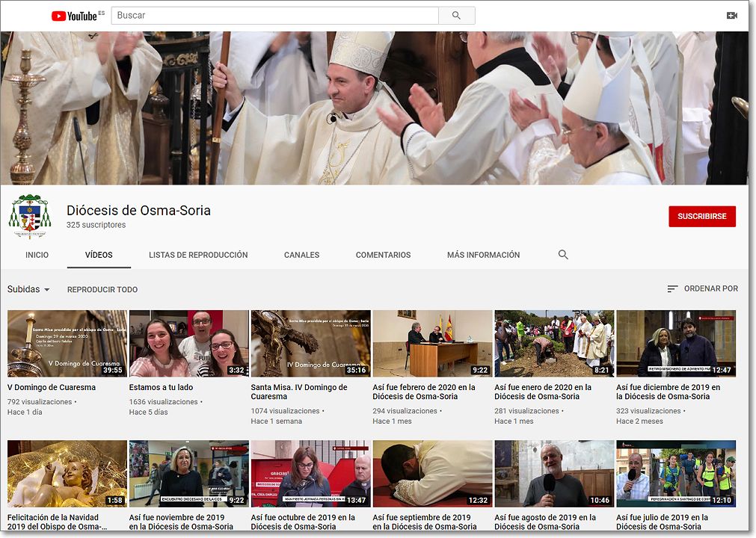Open the create video camera icon
This screenshot has height=538, width=756.
[731, 16]
